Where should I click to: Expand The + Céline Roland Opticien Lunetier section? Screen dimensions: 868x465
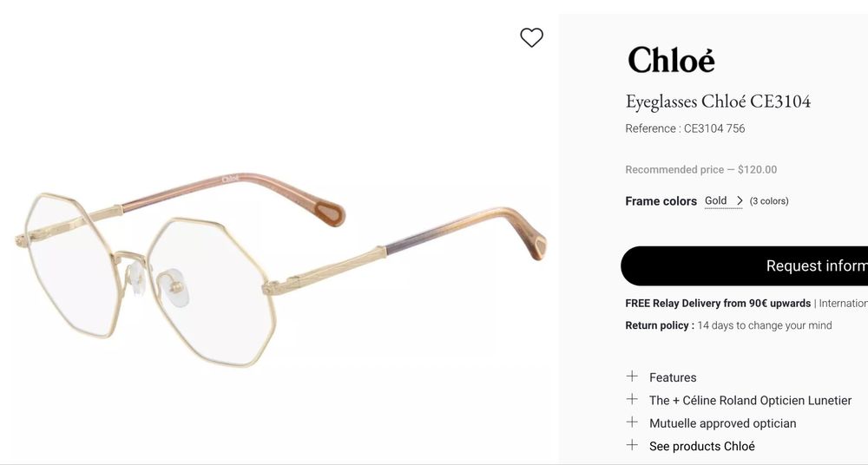(750, 400)
